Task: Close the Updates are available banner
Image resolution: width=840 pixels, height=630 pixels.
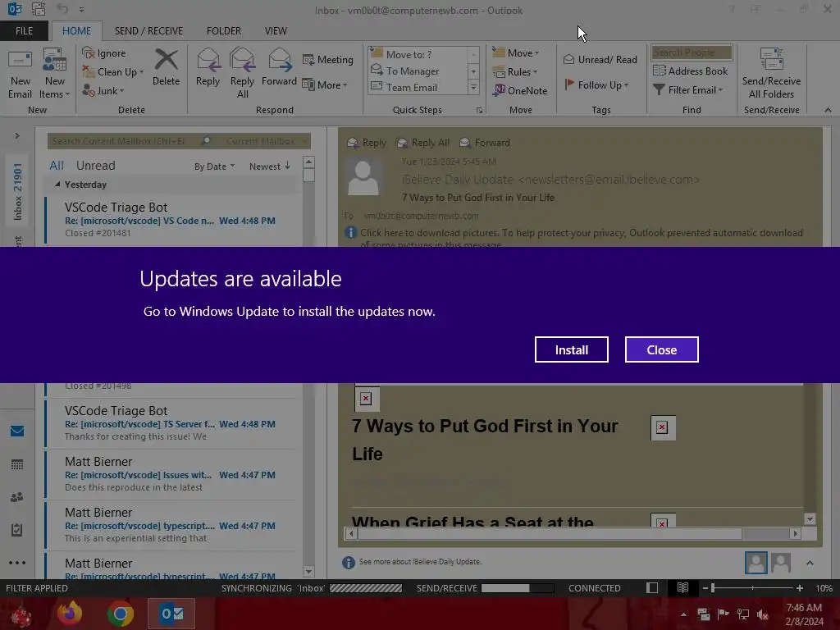Action: coord(662,349)
